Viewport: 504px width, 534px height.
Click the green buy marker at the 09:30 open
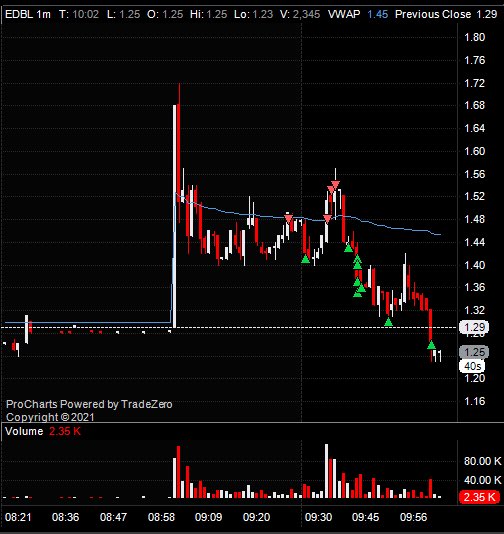click(x=305, y=259)
